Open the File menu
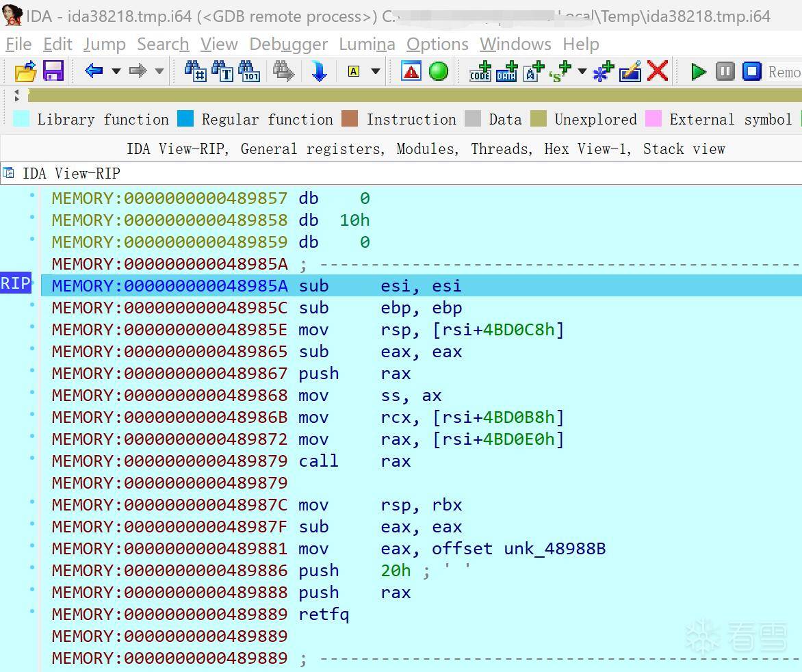This screenshot has height=672, width=802. (18, 44)
